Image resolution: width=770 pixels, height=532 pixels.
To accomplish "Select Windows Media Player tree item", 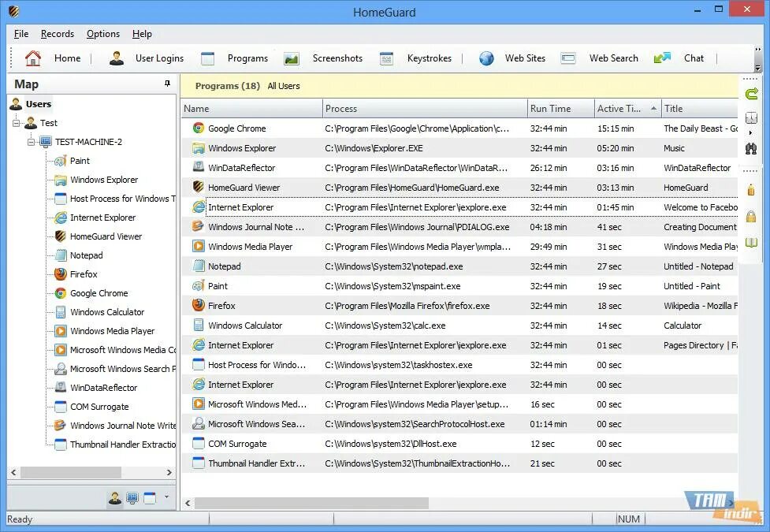I will (x=105, y=331).
